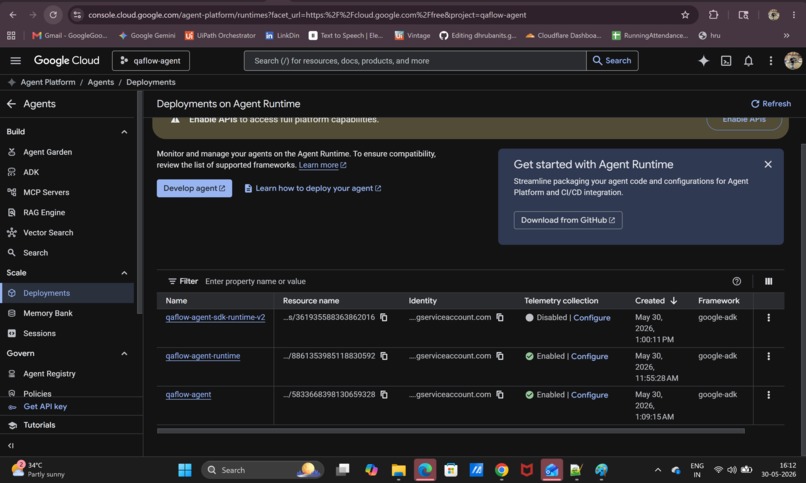Expand the system tray hidden icons
Viewport: 806px width, 483px height.
(x=657, y=470)
